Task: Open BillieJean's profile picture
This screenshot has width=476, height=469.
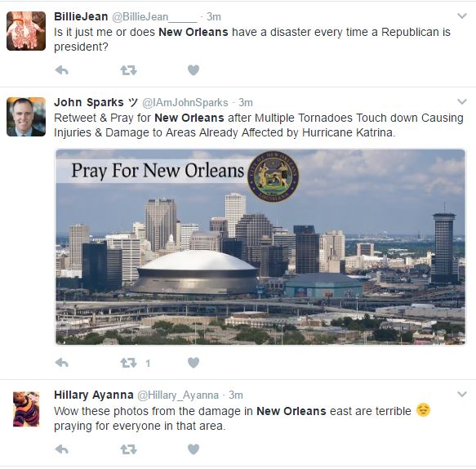Action: coord(26,31)
